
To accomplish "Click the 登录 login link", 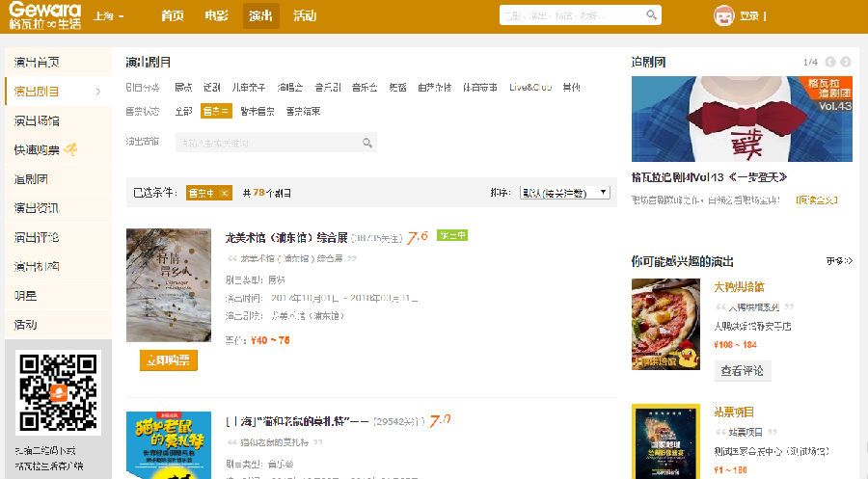I will 749,16.
